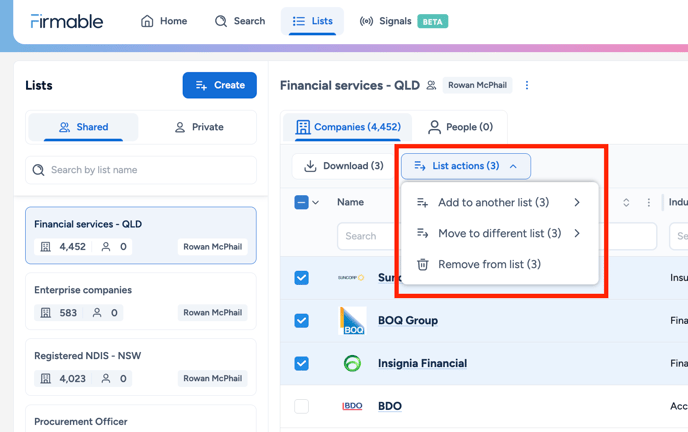The image size is (688, 432).
Task: Download the 3 selected companies
Action: point(344,166)
